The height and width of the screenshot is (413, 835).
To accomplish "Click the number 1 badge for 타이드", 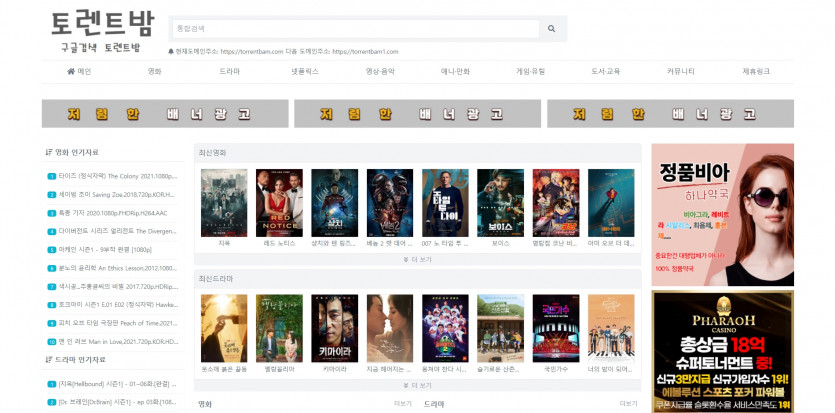I will (x=52, y=176).
